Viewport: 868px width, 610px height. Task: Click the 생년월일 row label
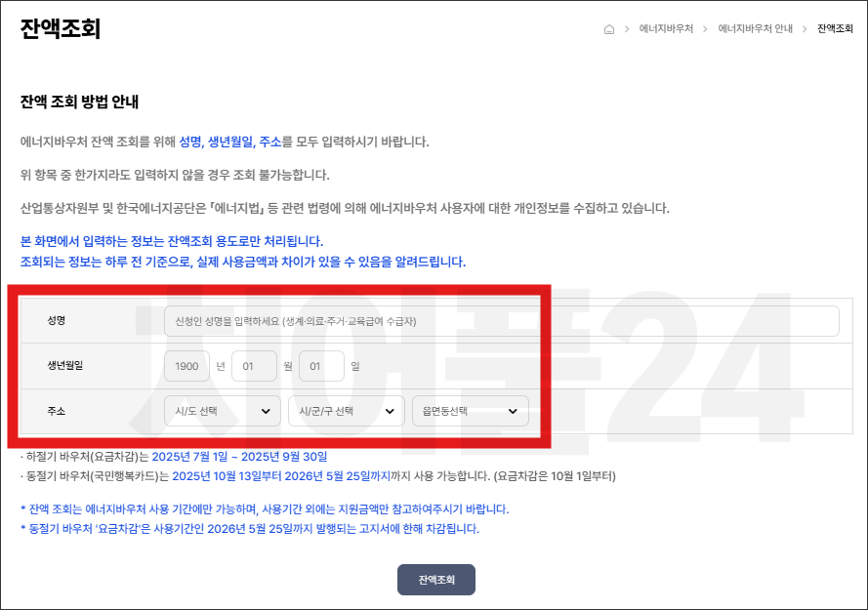point(65,366)
